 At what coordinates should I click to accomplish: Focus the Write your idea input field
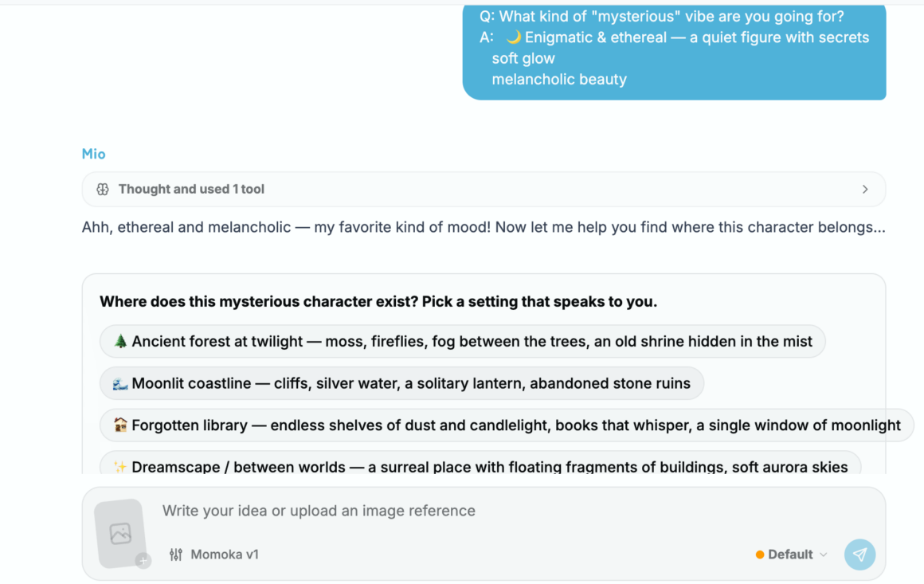pos(448,511)
